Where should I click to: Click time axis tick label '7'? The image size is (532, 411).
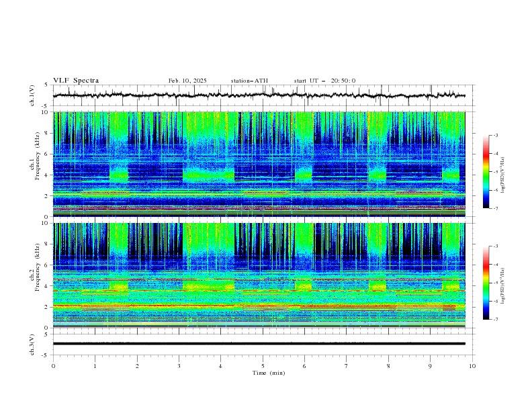(347, 366)
